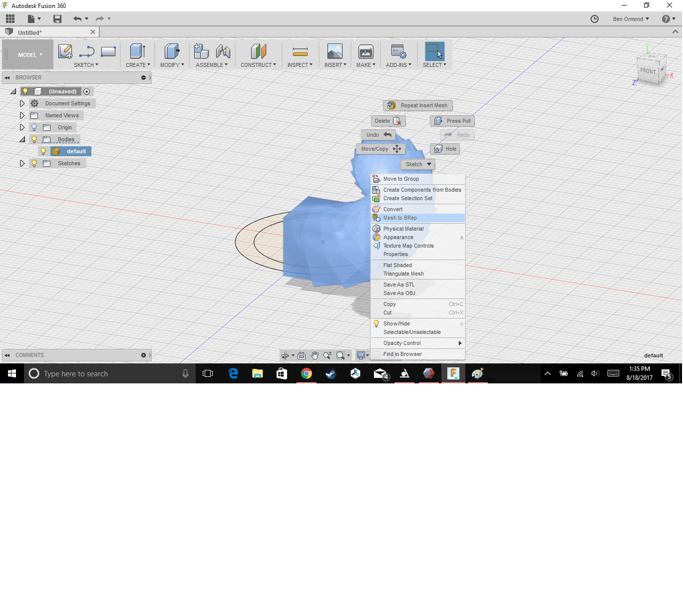Click the Repeat Insert Mesh button
Screen dimensions: 683x616
418,105
